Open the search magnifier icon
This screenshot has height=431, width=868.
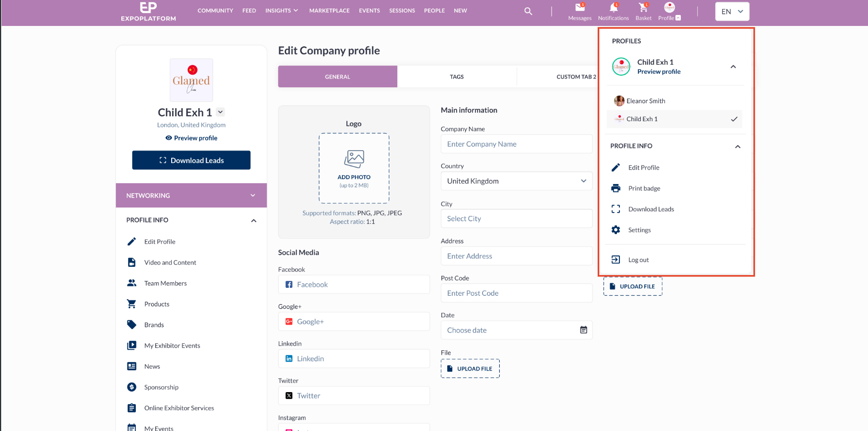coord(528,11)
